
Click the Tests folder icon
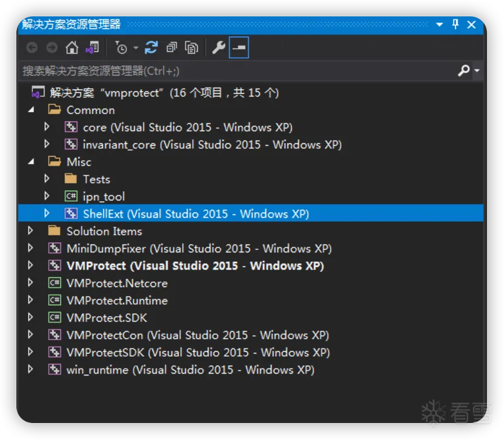point(71,179)
